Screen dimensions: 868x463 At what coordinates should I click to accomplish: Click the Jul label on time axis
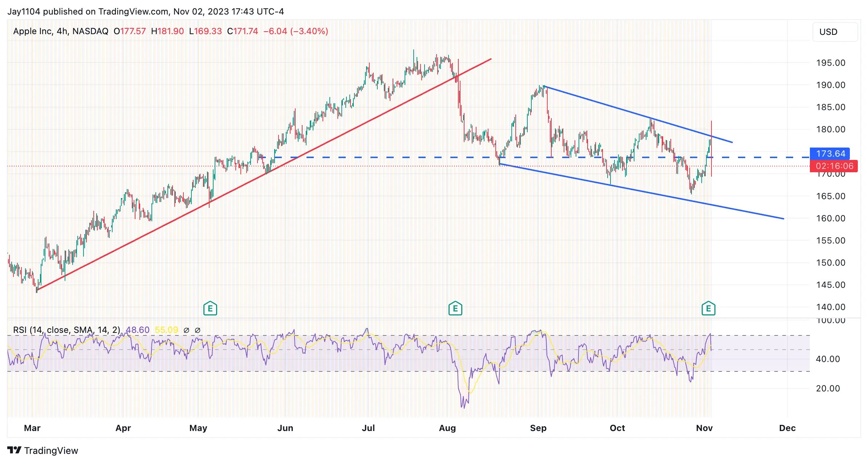pyautogui.click(x=368, y=428)
